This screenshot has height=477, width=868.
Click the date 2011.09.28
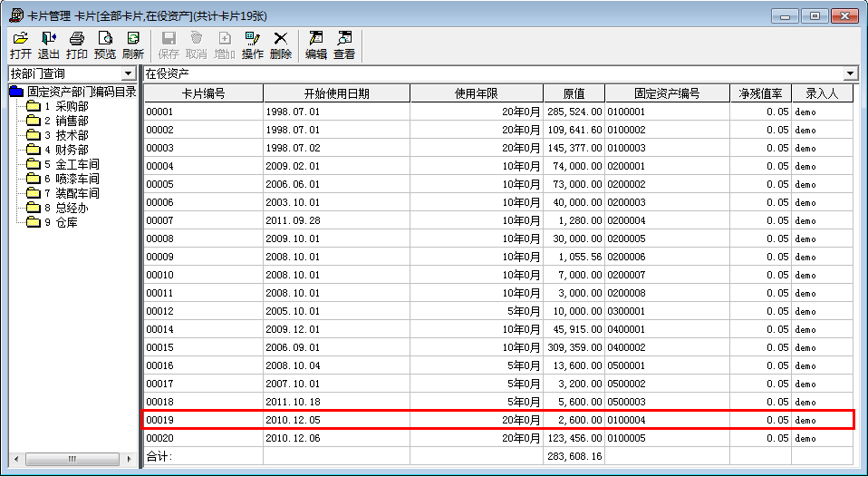293,220
